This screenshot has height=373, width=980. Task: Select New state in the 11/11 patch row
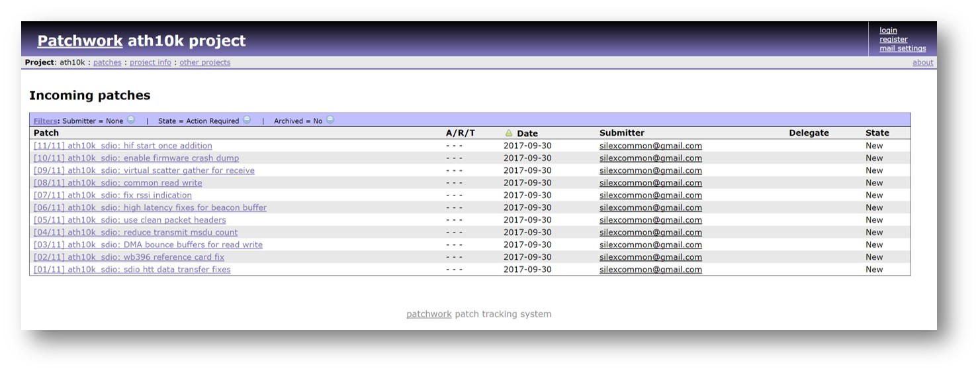874,146
